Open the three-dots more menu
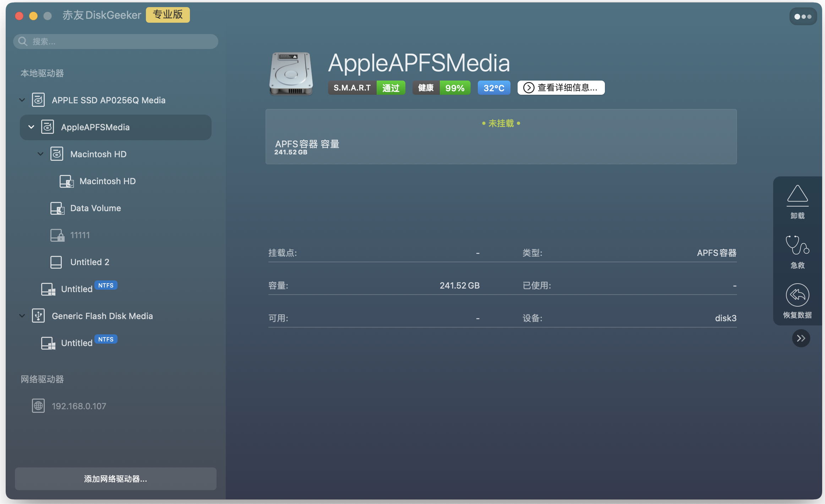 (x=803, y=16)
